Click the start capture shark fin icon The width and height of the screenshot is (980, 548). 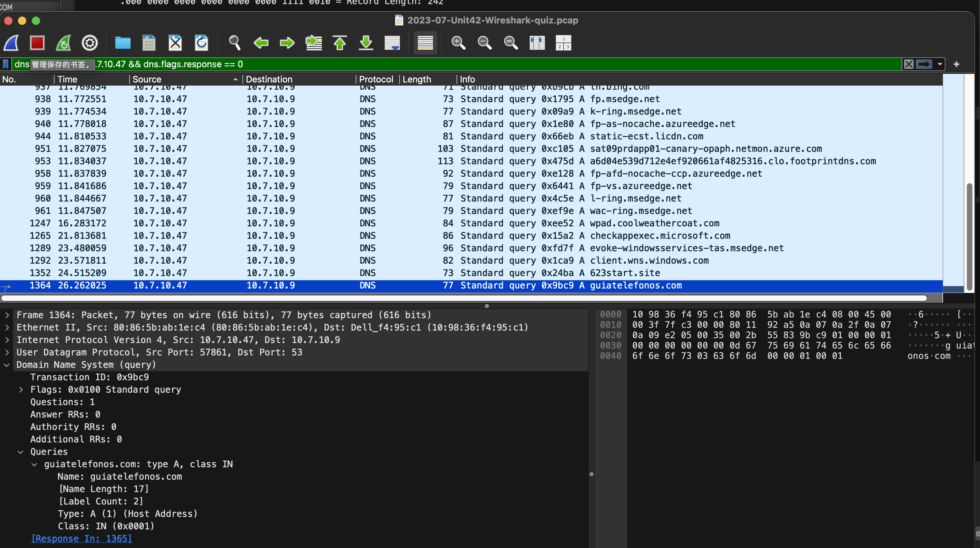tap(12, 43)
